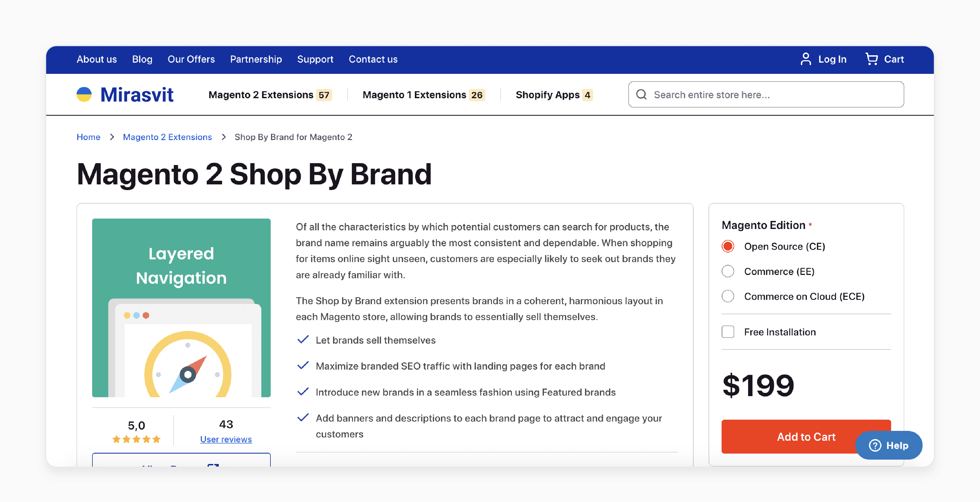Open Magento 2 Extensions breadcrumb link
This screenshot has width=980, height=502.
[167, 137]
